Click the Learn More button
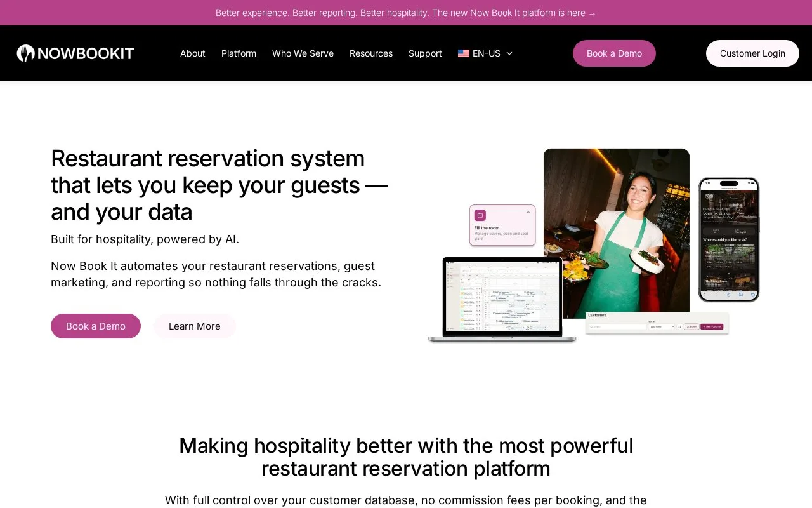This screenshot has width=812, height=508. click(195, 326)
